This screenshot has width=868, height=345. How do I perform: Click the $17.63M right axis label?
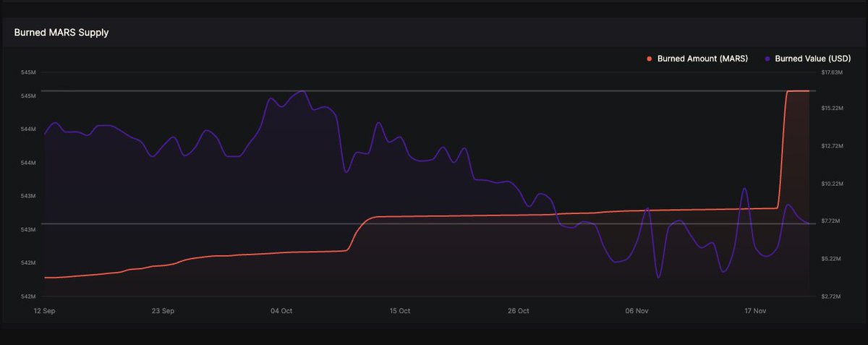click(832, 72)
